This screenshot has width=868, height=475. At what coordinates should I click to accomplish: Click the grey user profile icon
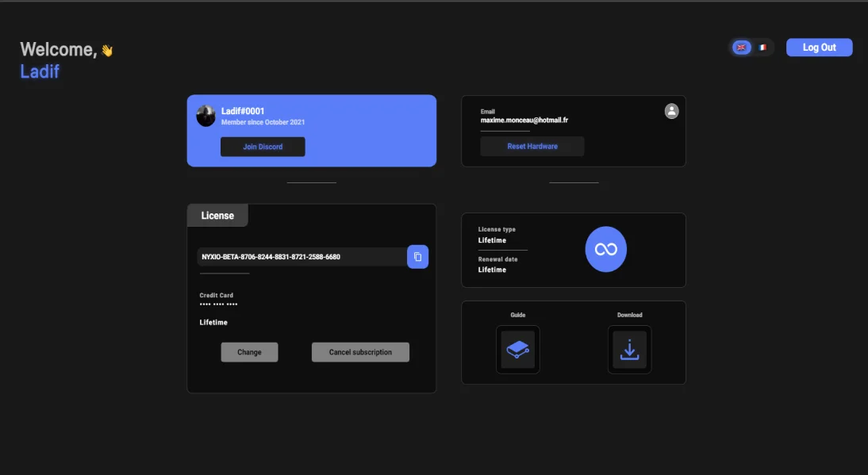coord(671,111)
